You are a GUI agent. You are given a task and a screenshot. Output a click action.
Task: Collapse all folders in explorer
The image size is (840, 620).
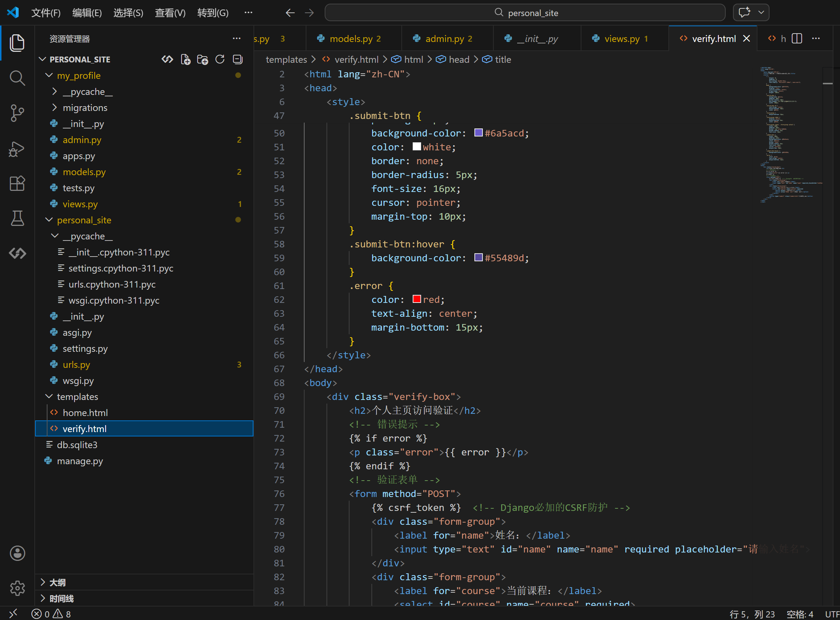238,59
